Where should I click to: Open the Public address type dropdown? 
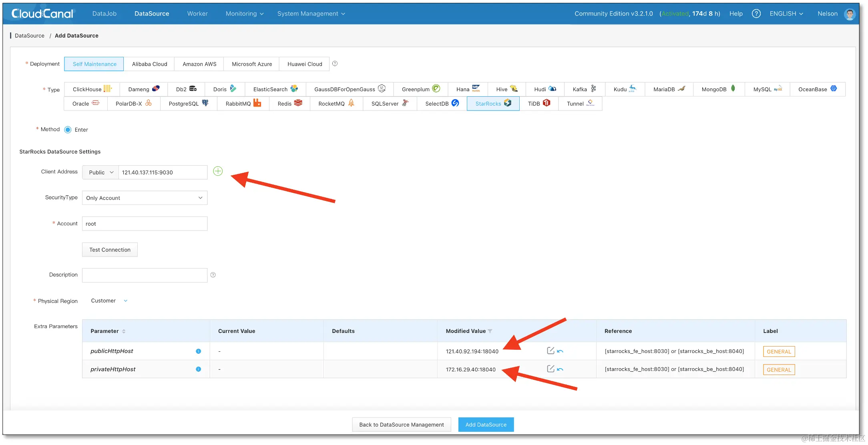coord(101,172)
